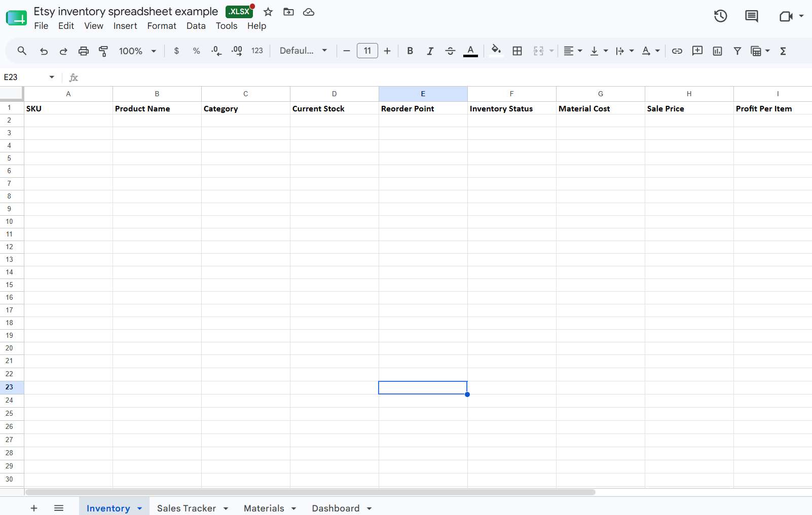Click the Undo arrow icon
Image resolution: width=812 pixels, height=515 pixels.
point(44,51)
